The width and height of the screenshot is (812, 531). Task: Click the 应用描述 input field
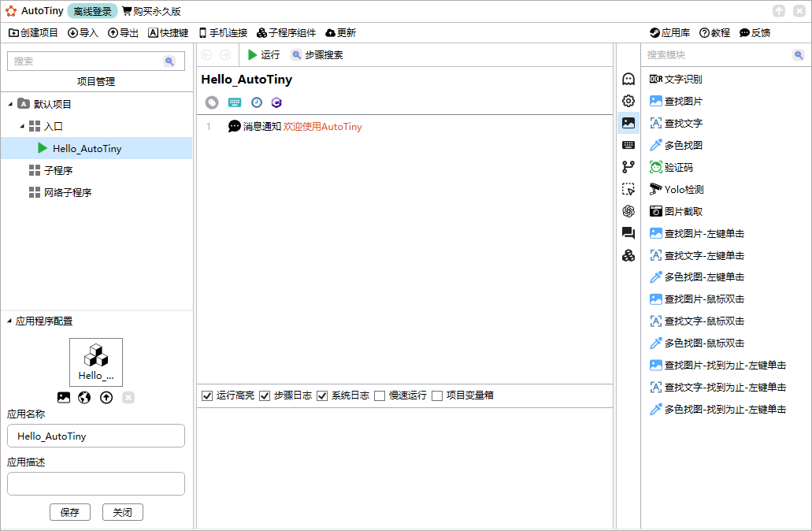(x=96, y=484)
